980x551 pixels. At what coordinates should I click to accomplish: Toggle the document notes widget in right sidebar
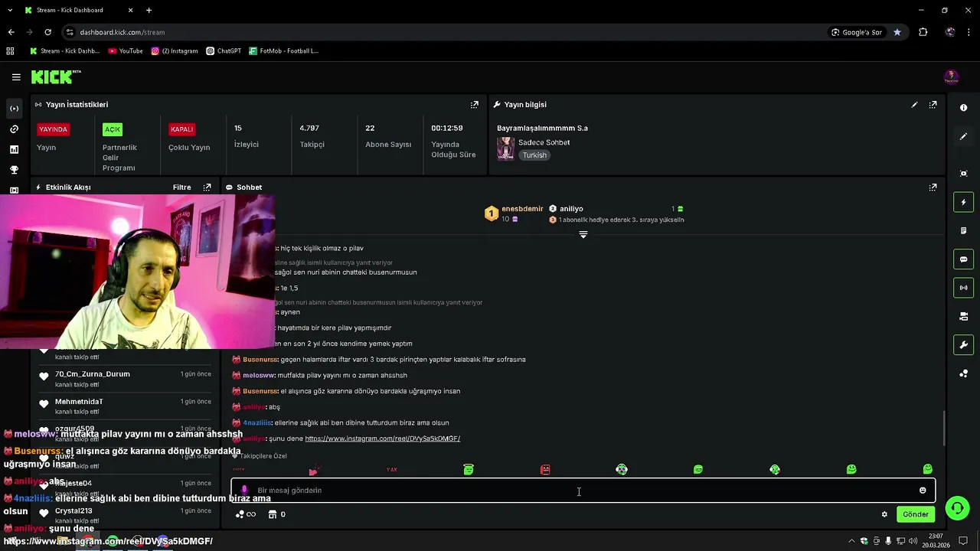[x=963, y=230]
